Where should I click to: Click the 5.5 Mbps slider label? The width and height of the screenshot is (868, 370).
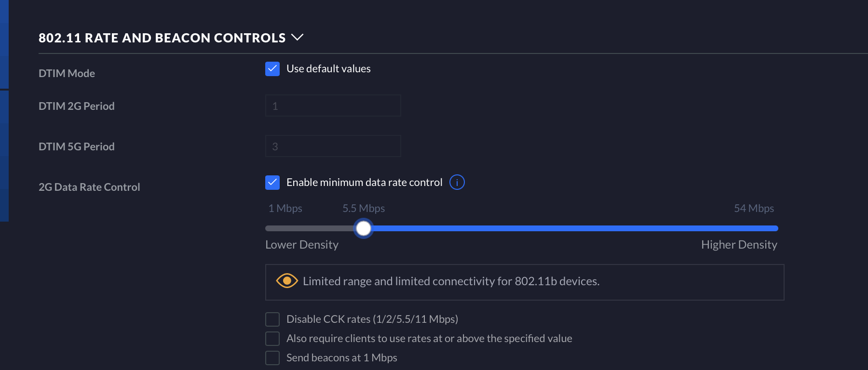click(x=364, y=209)
